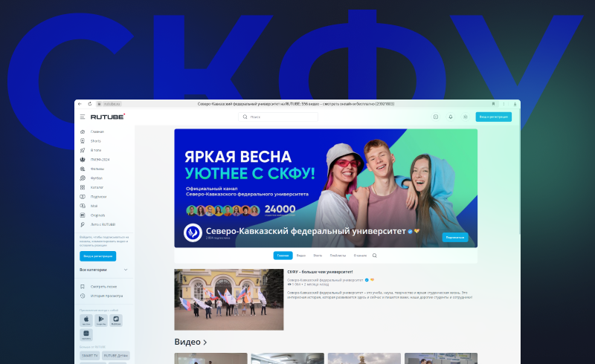Click the Поиск search field
The width and height of the screenshot is (595, 364).
tap(278, 117)
